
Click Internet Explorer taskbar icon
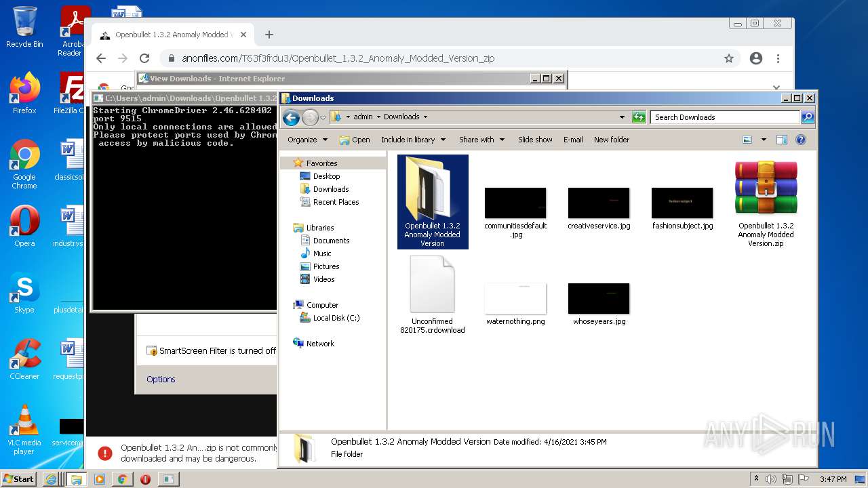pyautogui.click(x=51, y=479)
